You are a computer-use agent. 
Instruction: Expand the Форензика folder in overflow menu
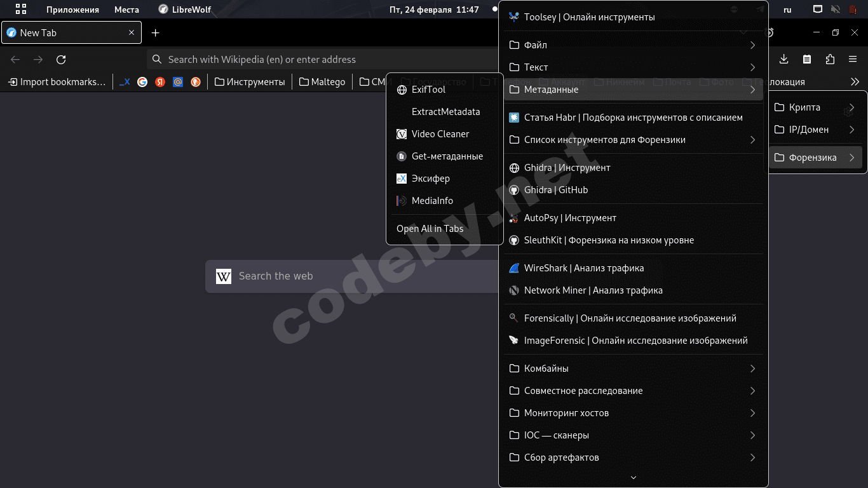click(x=815, y=158)
